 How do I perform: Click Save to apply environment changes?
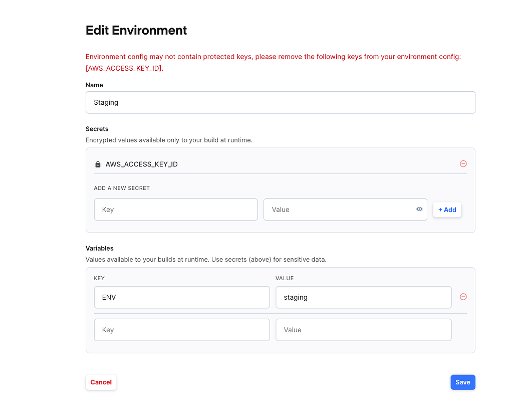coord(462,382)
